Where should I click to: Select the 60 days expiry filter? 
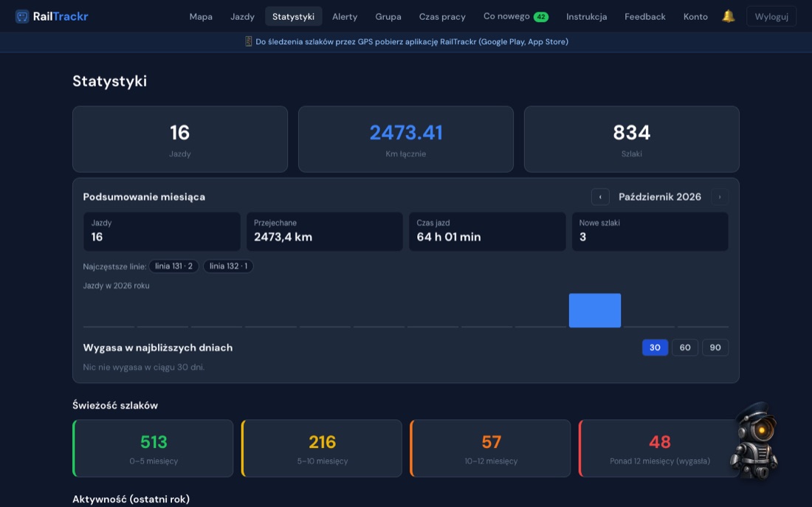pos(684,348)
